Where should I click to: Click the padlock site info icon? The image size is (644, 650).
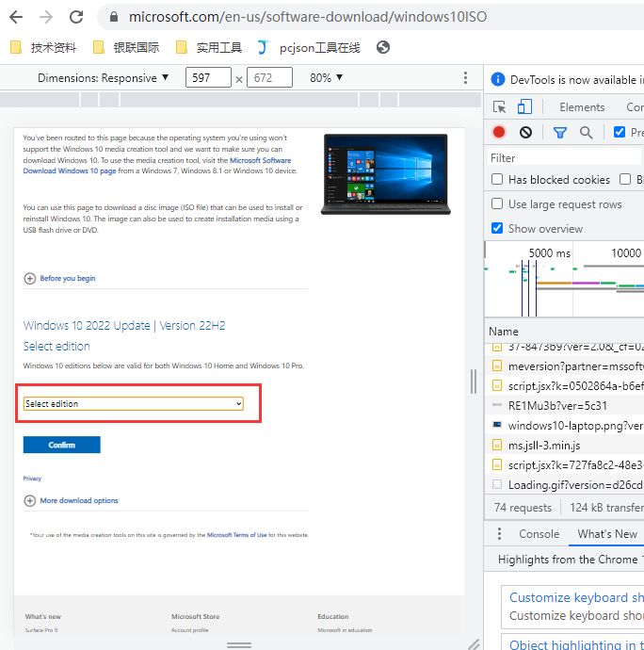[x=114, y=17]
